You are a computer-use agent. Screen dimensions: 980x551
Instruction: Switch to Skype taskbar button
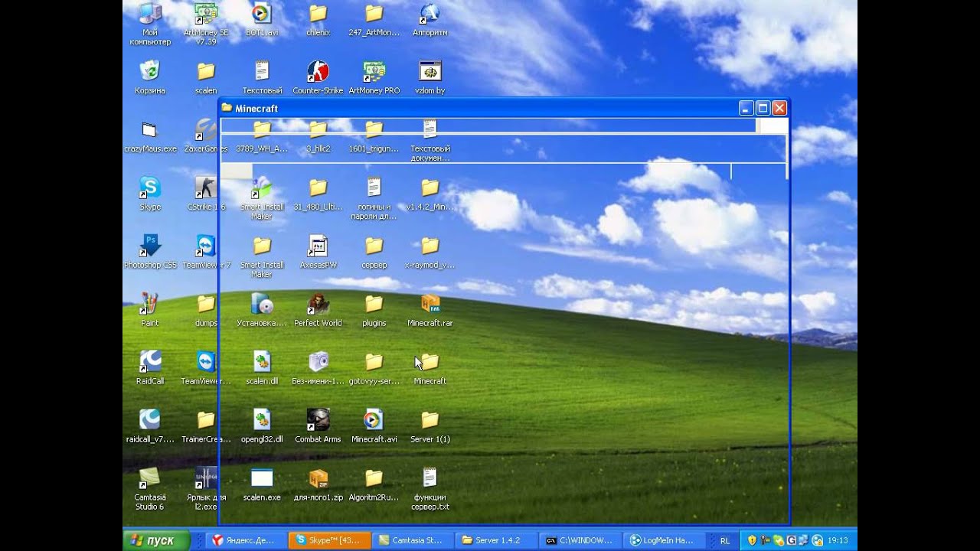pyautogui.click(x=330, y=540)
